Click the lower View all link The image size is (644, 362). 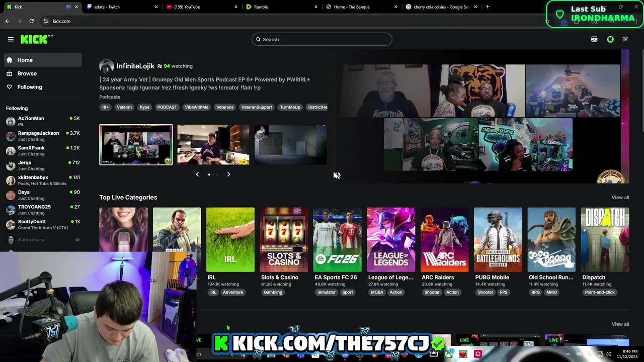[x=620, y=324]
